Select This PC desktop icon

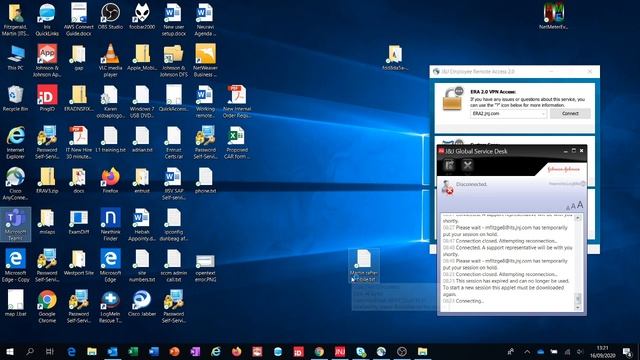pos(15,57)
